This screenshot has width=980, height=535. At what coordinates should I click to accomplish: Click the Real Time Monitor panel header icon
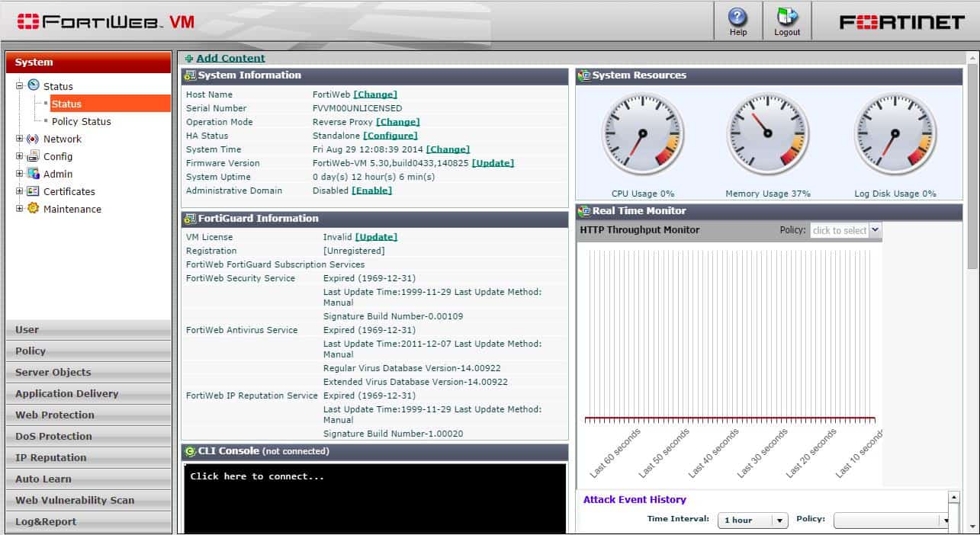tap(584, 211)
